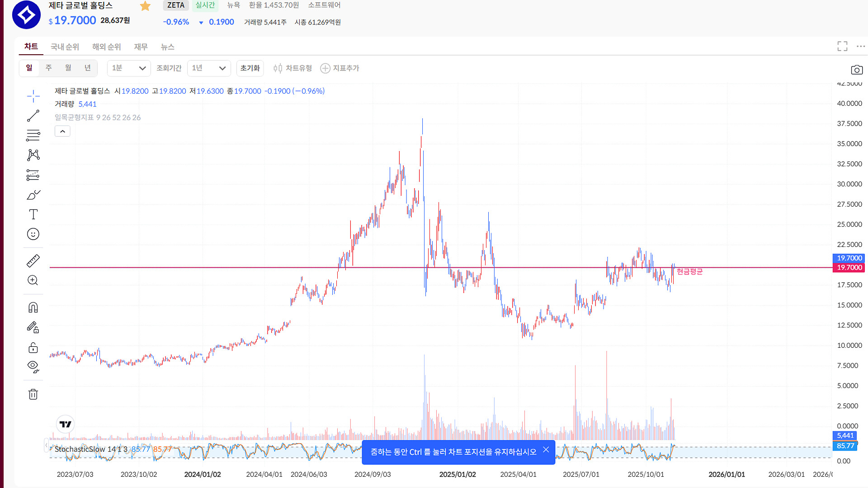Select the 주 weekly timeframe
The height and width of the screenshot is (488, 868).
point(48,68)
